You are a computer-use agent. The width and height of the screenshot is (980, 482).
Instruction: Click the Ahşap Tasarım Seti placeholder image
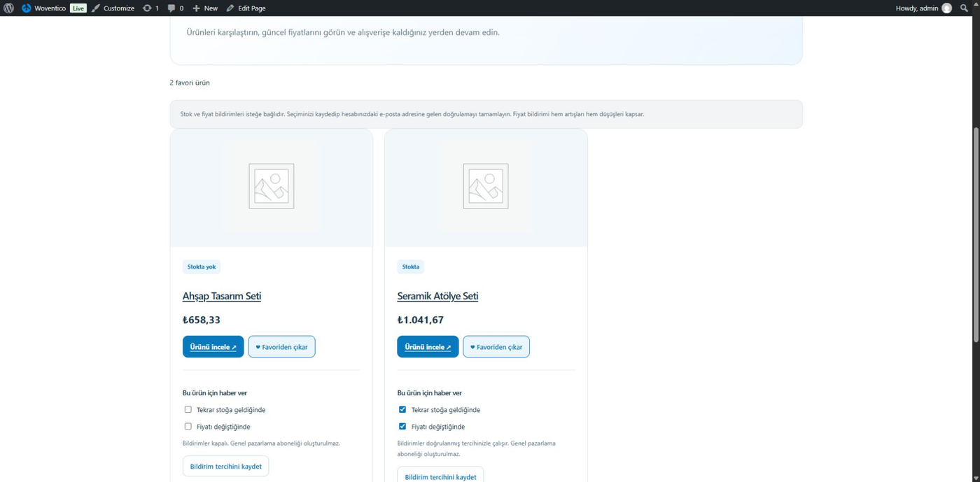(x=272, y=186)
